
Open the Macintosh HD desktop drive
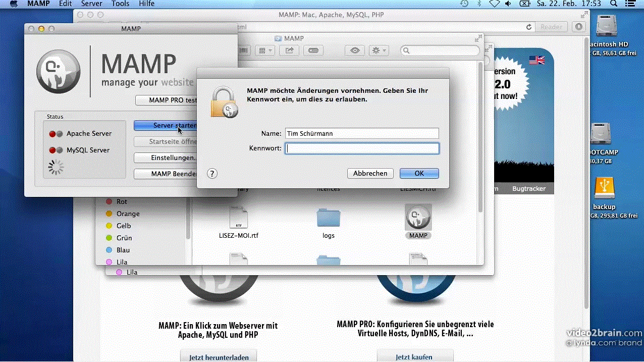606,25
